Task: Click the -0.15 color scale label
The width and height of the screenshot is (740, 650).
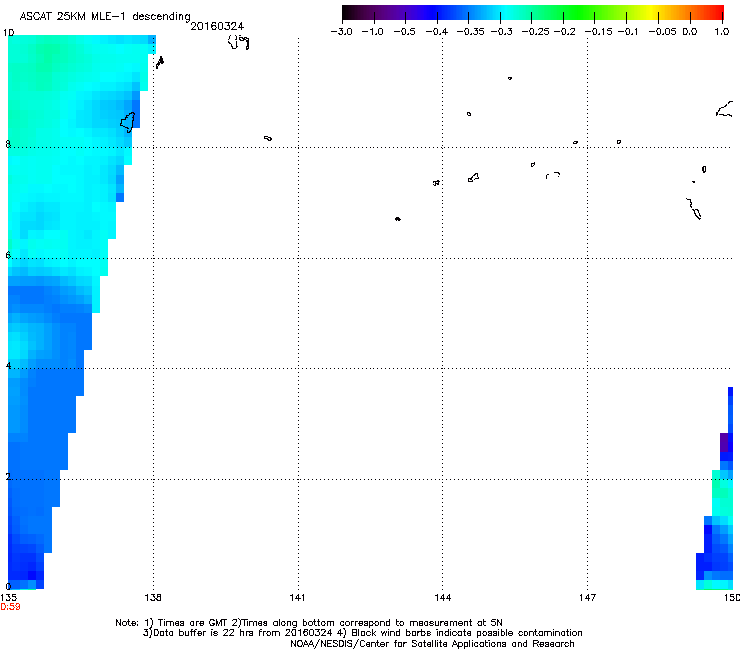Action: click(598, 32)
